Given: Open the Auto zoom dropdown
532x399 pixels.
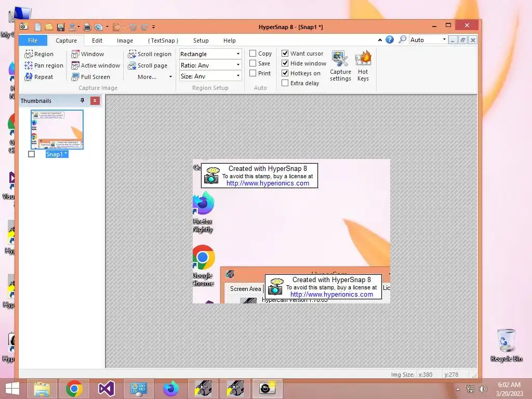Looking at the screenshot, I should 428,39.
